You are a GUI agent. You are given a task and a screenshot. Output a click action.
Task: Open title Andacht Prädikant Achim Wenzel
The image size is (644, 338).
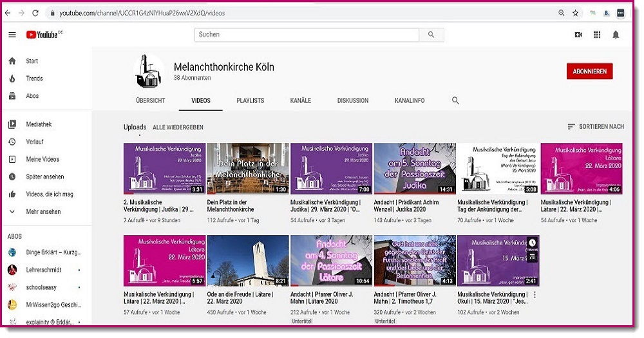(x=406, y=206)
